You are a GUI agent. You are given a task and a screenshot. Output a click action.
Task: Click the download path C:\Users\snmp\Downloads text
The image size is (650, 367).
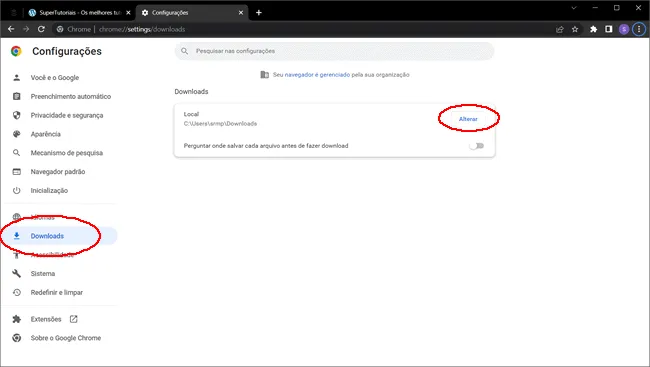(220, 124)
